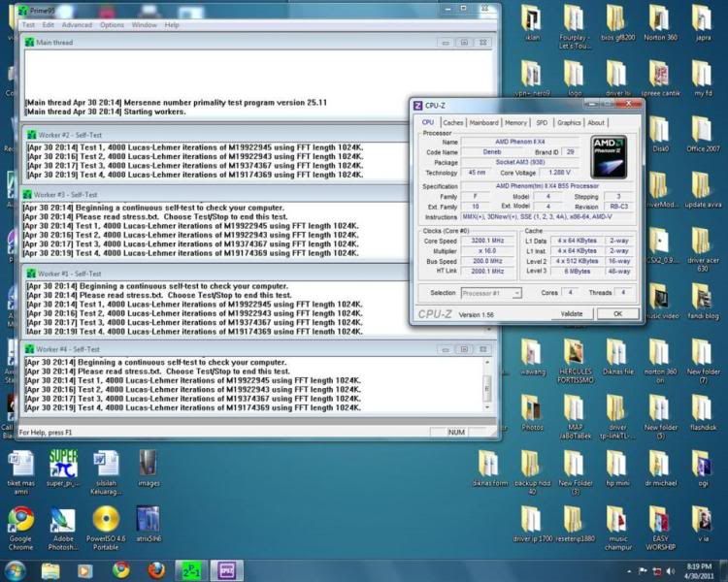Click the Main thread window icon
The height and width of the screenshot is (582, 728).
30,43
